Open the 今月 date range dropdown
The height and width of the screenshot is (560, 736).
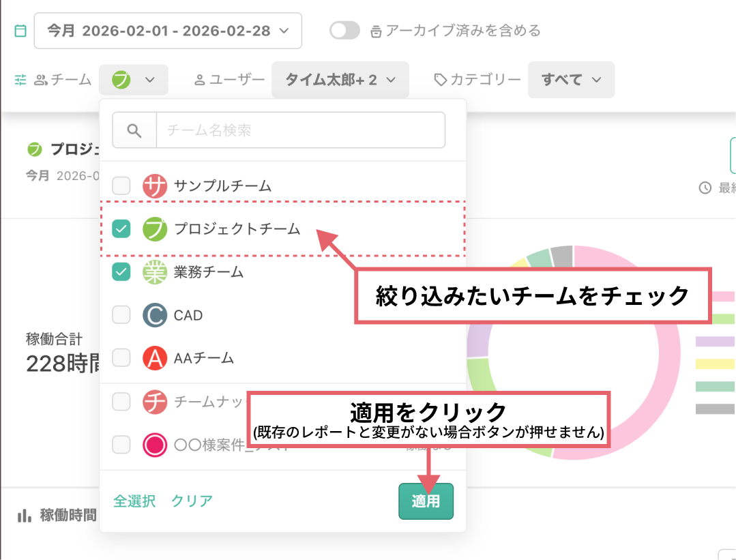click(x=168, y=30)
